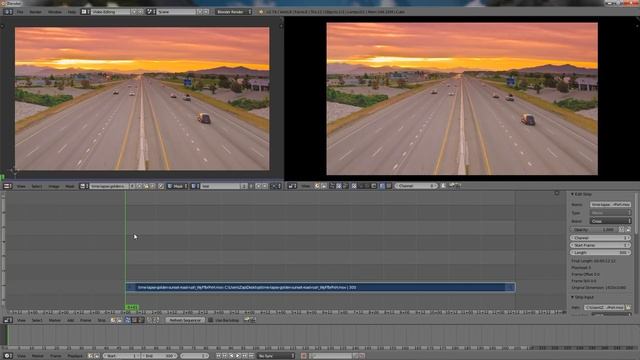Open the Mask menu in image editor
640x360 pixels.
[x=70, y=186]
